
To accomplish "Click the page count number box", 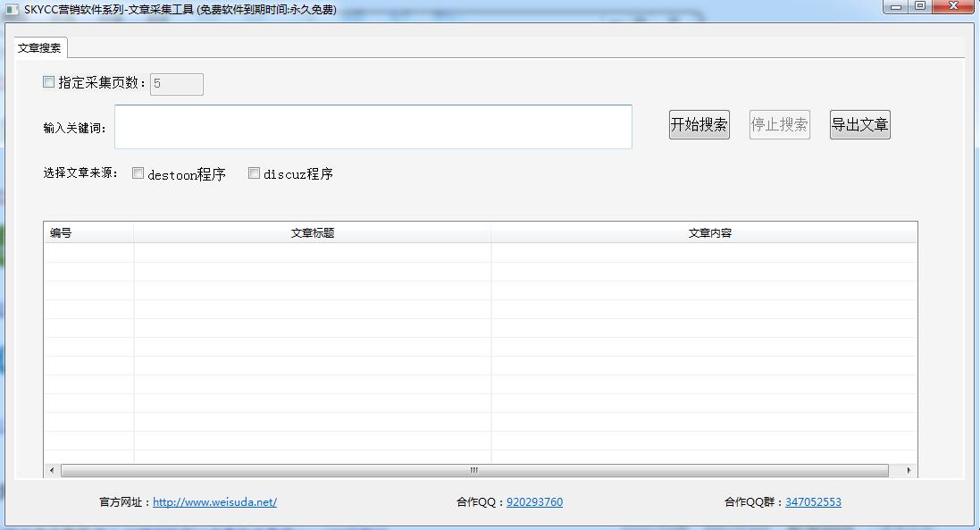I will (x=176, y=83).
